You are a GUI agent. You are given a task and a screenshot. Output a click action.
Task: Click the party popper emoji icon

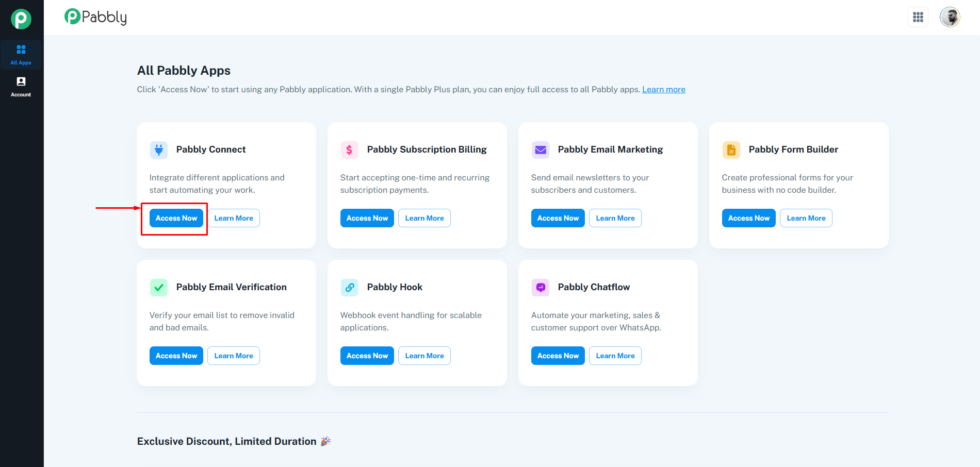pyautogui.click(x=325, y=441)
